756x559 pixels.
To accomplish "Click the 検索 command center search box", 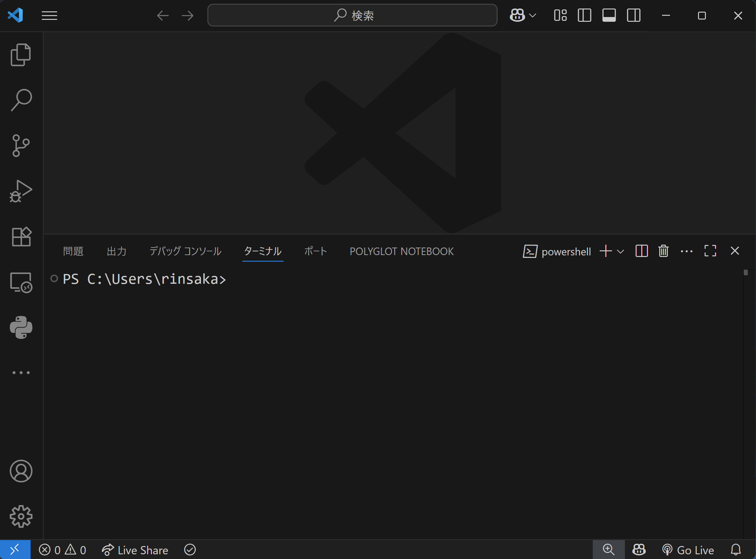I will tap(352, 15).
